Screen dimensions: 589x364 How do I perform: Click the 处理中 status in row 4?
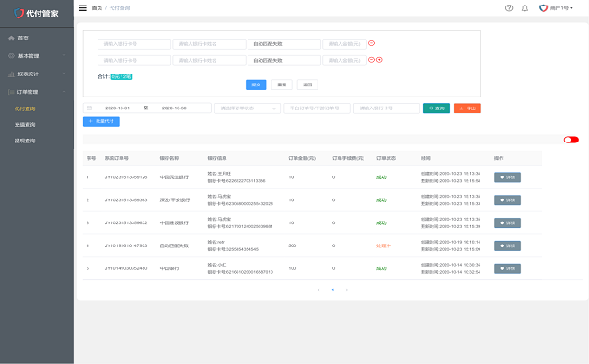coord(384,245)
